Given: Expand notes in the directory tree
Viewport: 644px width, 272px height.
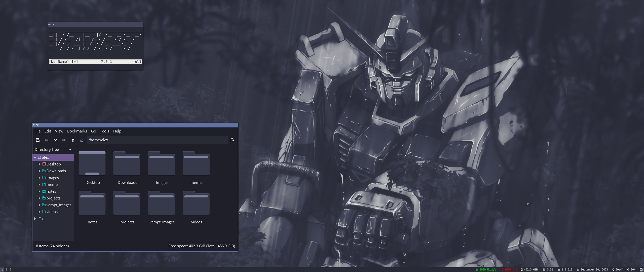Looking at the screenshot, I should pos(39,191).
